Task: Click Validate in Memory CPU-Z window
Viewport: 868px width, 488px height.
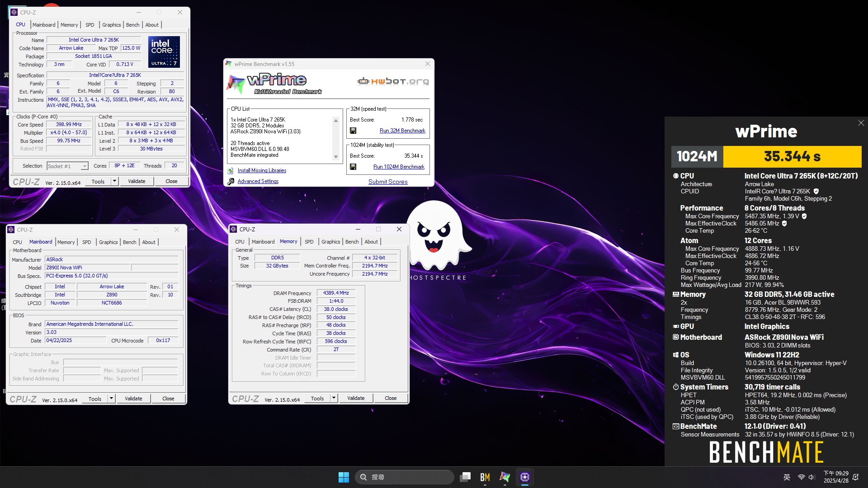Action: coord(356,398)
